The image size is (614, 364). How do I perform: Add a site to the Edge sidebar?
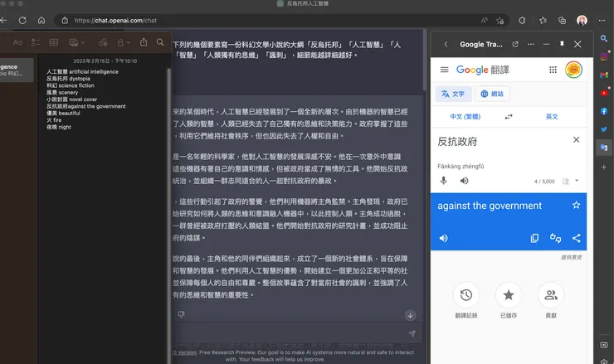pos(604,167)
